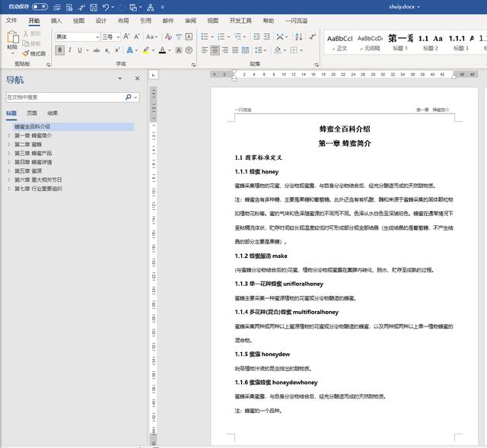Image resolution: width=487 pixels, height=448 pixels.
Task: Switch to the 页面 navigation tab
Action: coord(31,113)
